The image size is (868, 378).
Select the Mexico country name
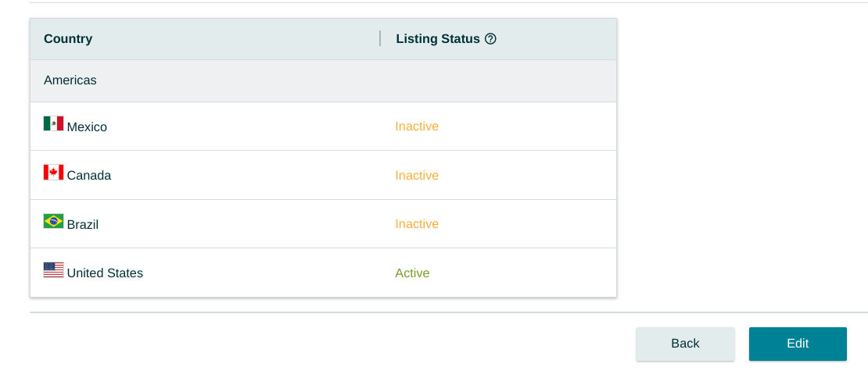(87, 127)
